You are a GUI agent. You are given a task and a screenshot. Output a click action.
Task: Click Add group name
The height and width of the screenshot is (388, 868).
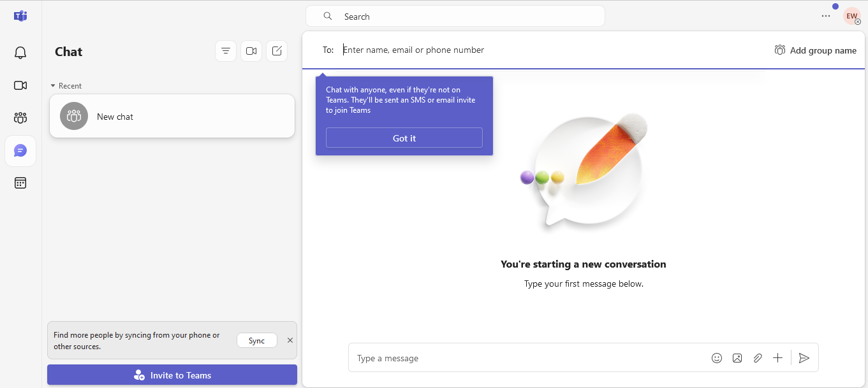[815, 50]
